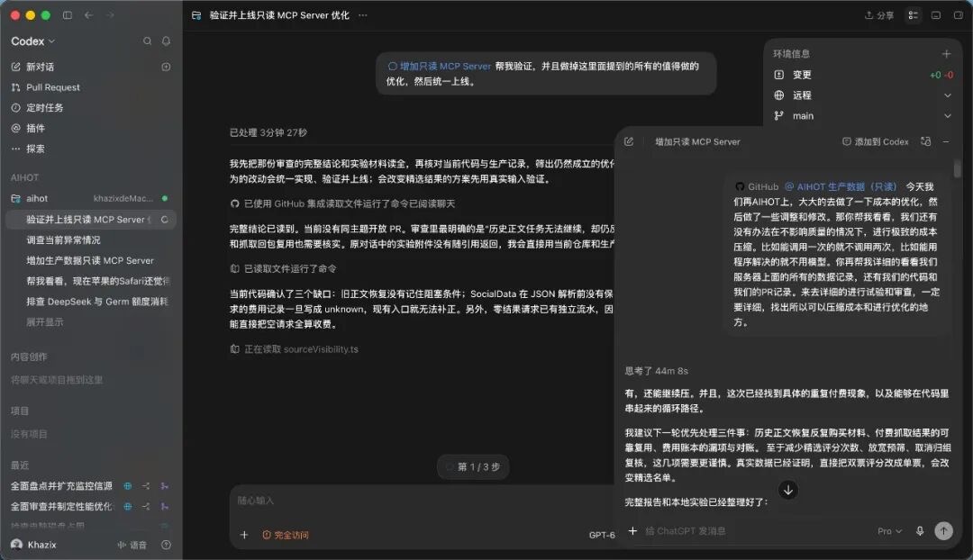Expand the 思考了 44m 8s reasoning

click(x=656, y=371)
